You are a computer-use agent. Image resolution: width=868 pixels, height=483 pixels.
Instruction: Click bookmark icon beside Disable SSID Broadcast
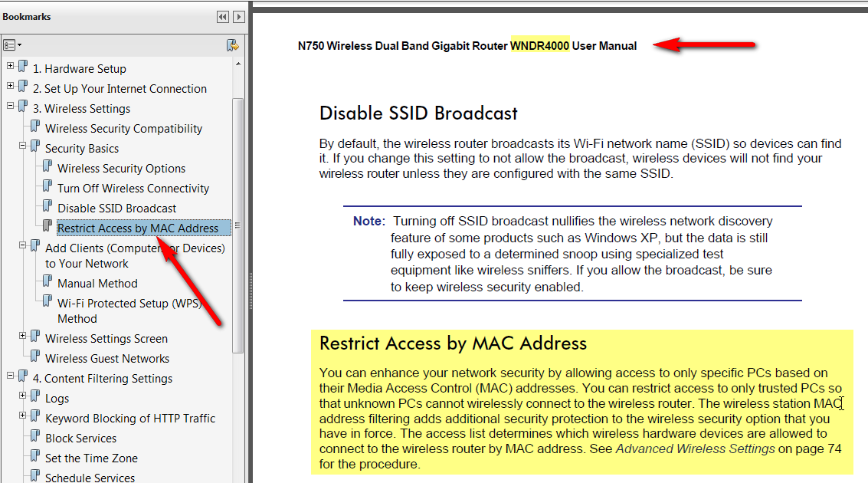[x=47, y=205]
